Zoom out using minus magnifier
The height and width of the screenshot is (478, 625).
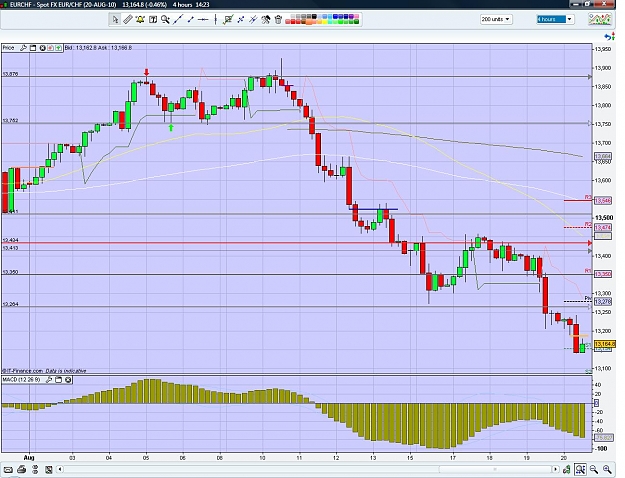[x=594, y=469]
